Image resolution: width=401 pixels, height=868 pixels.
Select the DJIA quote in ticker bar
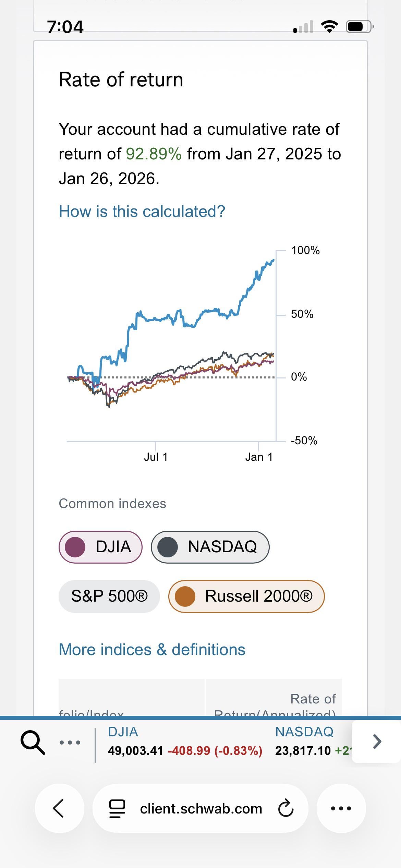pos(185,742)
